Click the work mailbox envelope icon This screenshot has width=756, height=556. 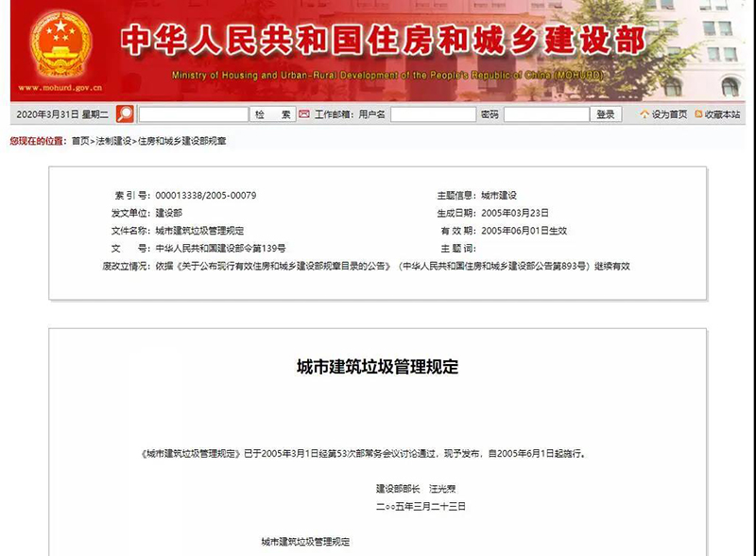(303, 114)
